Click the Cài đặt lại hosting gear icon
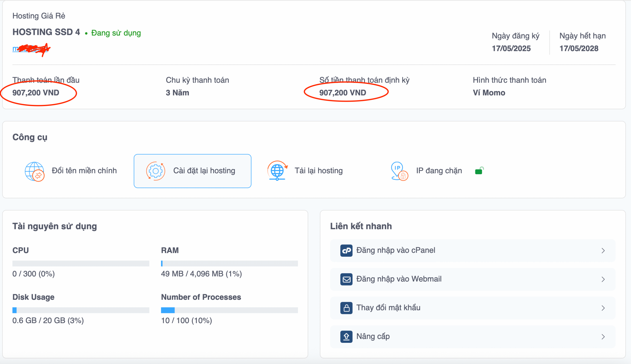Image resolution: width=631 pixels, height=364 pixels. pos(156,171)
